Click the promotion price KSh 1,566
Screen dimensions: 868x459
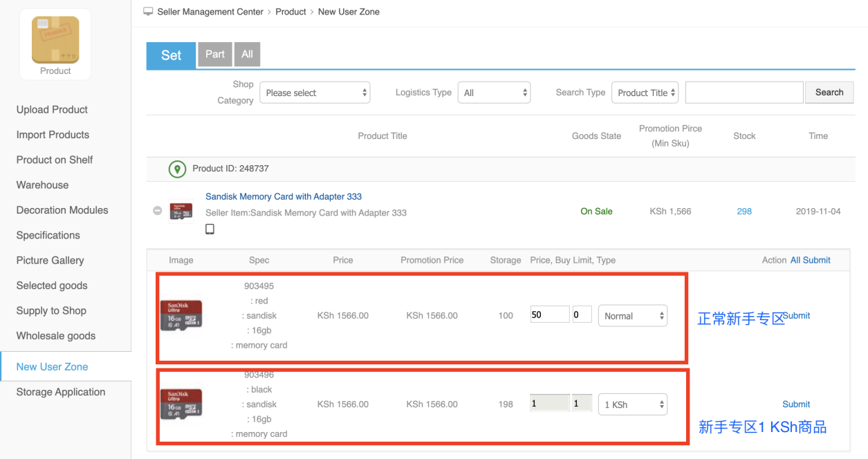pos(670,212)
